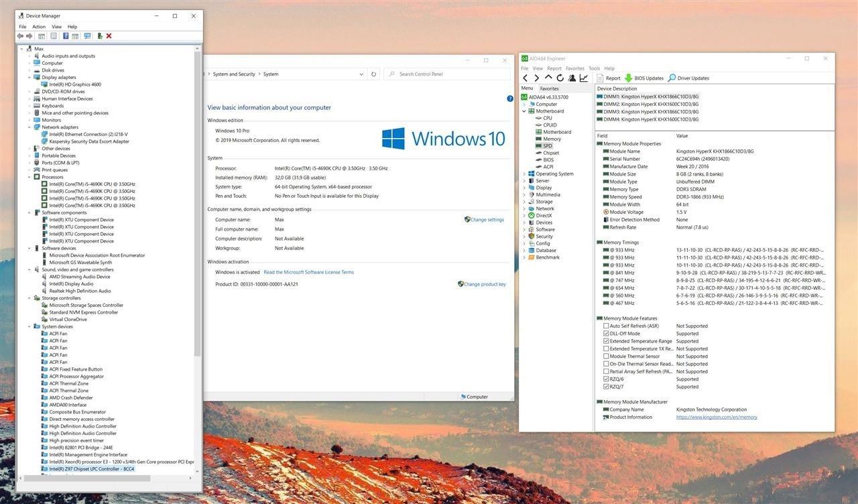858x504 pixels.
Task: Collapse the Processors node in Device Manager
Action: click(x=29, y=177)
